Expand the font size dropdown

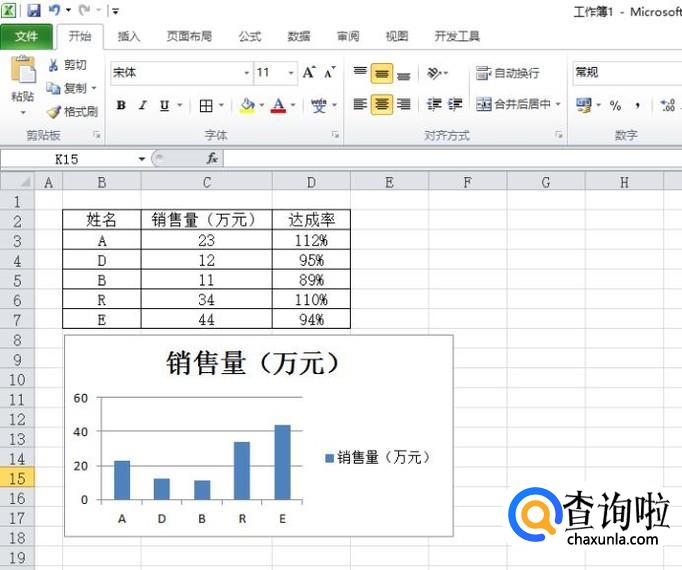pyautogui.click(x=292, y=73)
